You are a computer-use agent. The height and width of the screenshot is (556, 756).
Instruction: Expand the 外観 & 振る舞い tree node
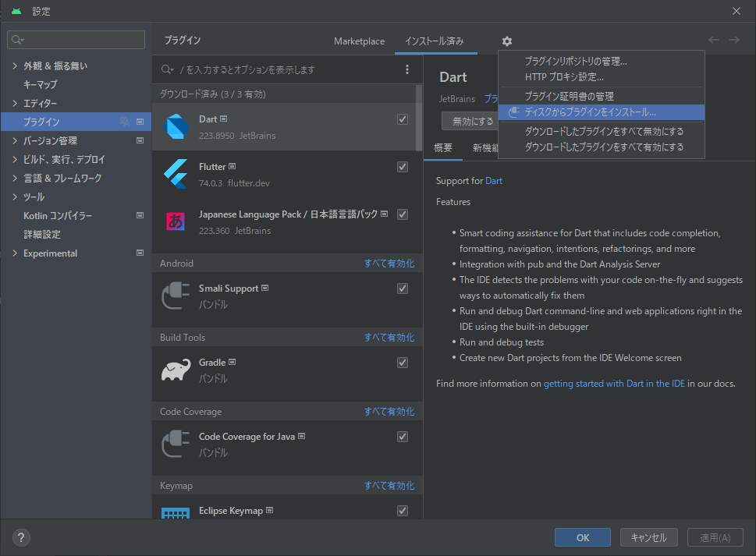point(15,66)
